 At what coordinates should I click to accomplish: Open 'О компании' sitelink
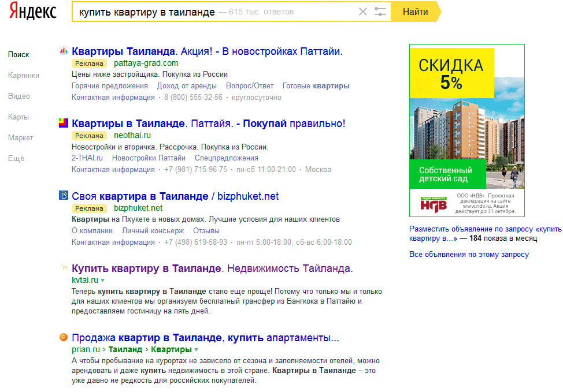point(92,230)
